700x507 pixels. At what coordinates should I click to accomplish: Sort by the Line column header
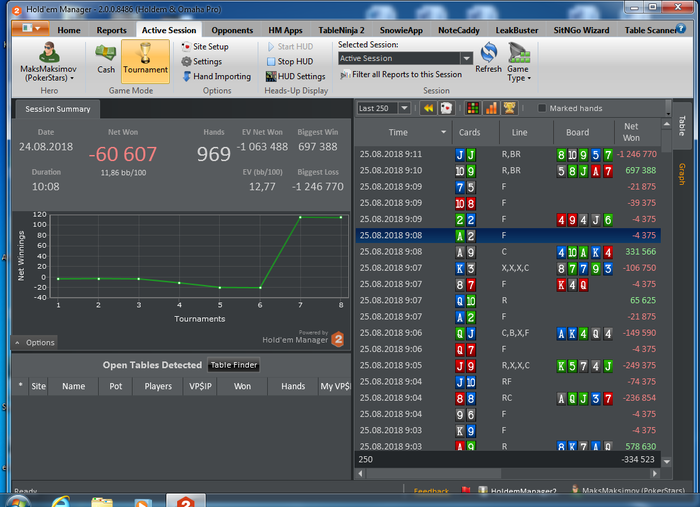coord(526,133)
